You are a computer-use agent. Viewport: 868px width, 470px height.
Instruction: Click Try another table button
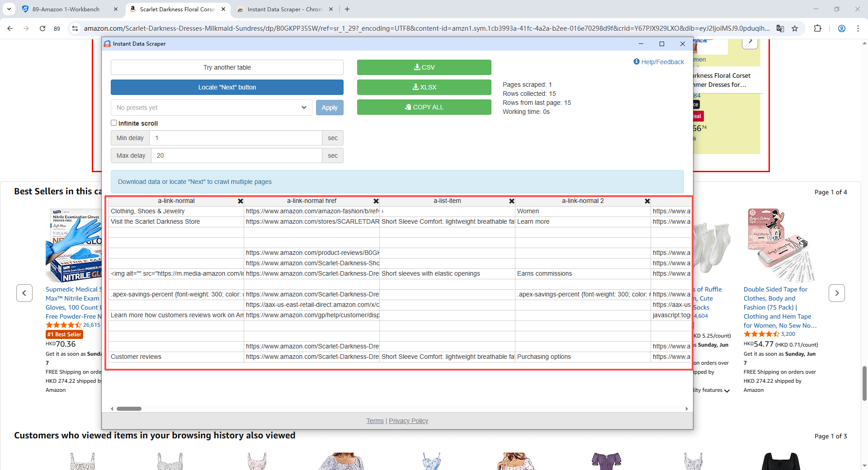coord(227,67)
